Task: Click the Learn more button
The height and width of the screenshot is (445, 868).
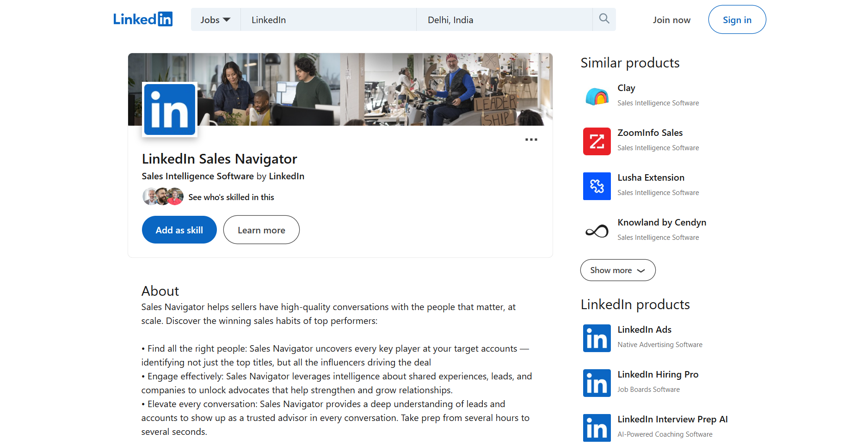Action: point(261,230)
